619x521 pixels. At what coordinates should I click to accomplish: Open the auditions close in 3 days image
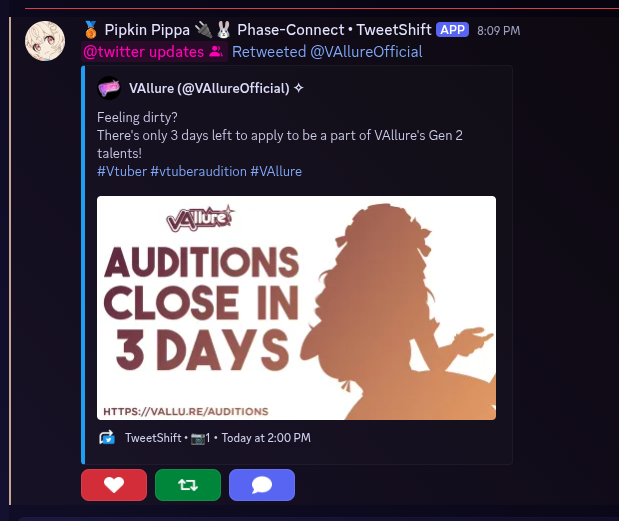pos(296,308)
